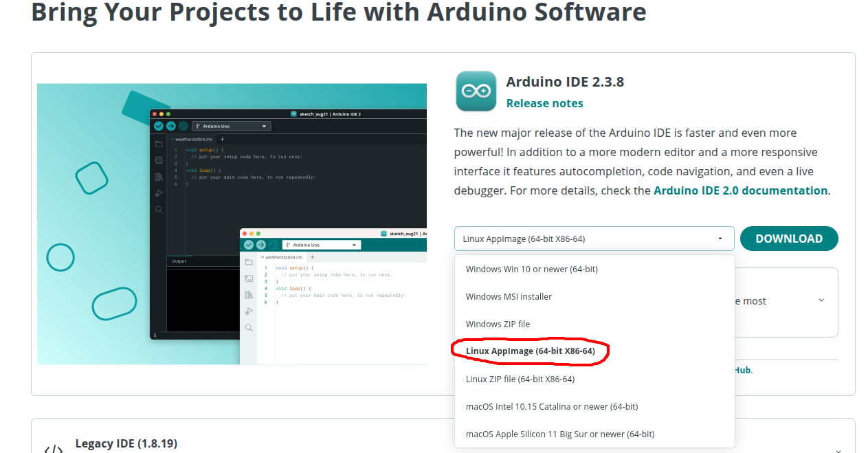The height and width of the screenshot is (453, 868).
Task: Click search magnifier icon in light IDE sidebar
Action: point(249,328)
